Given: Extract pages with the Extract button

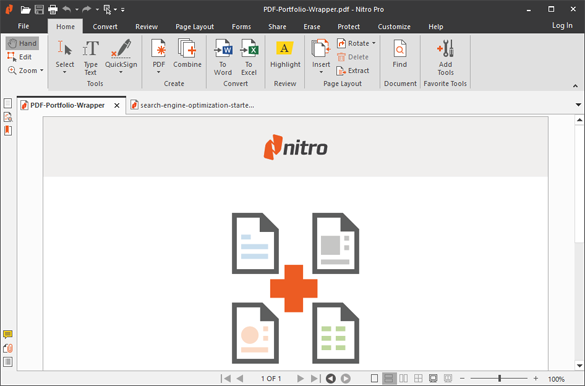Looking at the screenshot, I should click(x=353, y=70).
